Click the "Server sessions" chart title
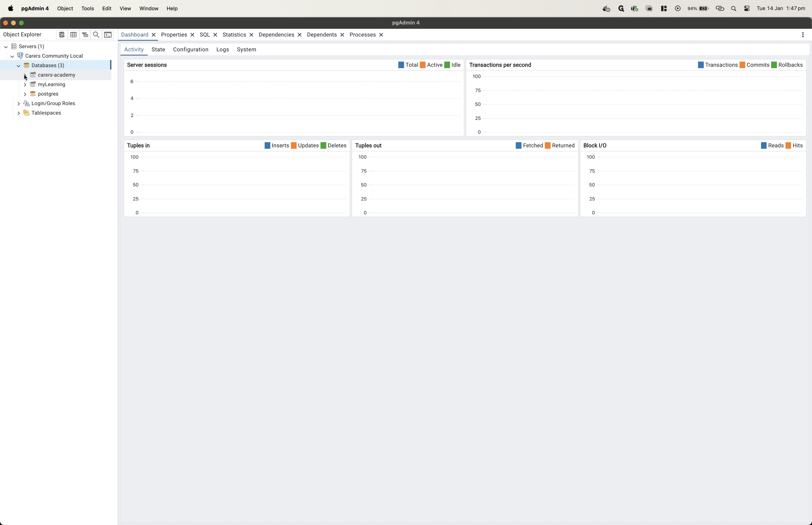812x525 pixels. 147,65
